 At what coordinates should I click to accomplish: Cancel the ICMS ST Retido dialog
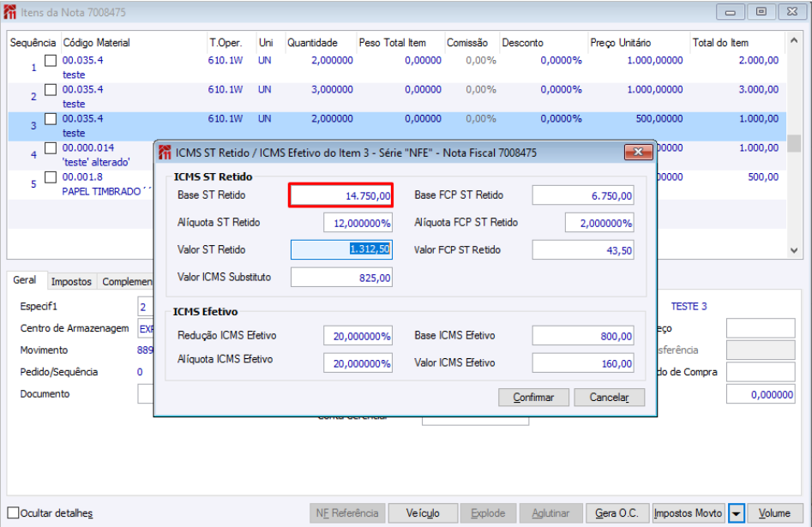(x=609, y=398)
